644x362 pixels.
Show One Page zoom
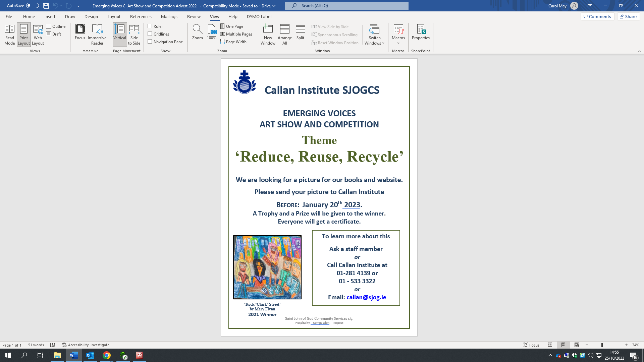pos(232,26)
